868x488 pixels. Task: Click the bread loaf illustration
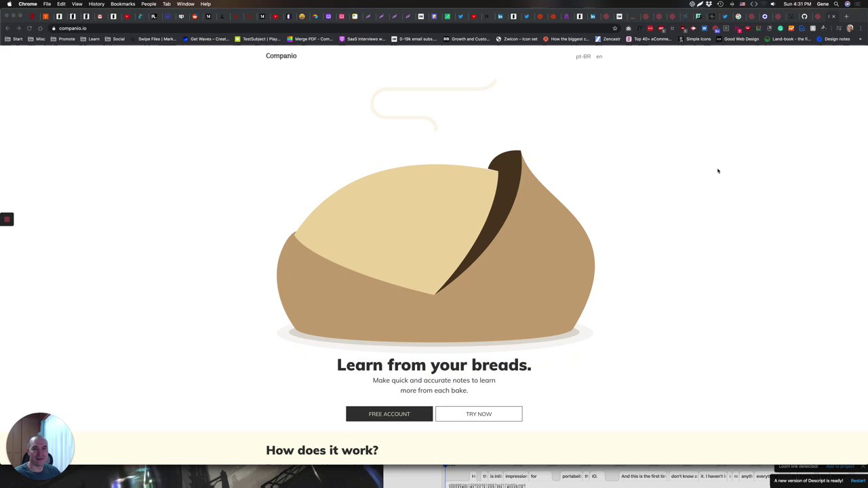pos(435,246)
